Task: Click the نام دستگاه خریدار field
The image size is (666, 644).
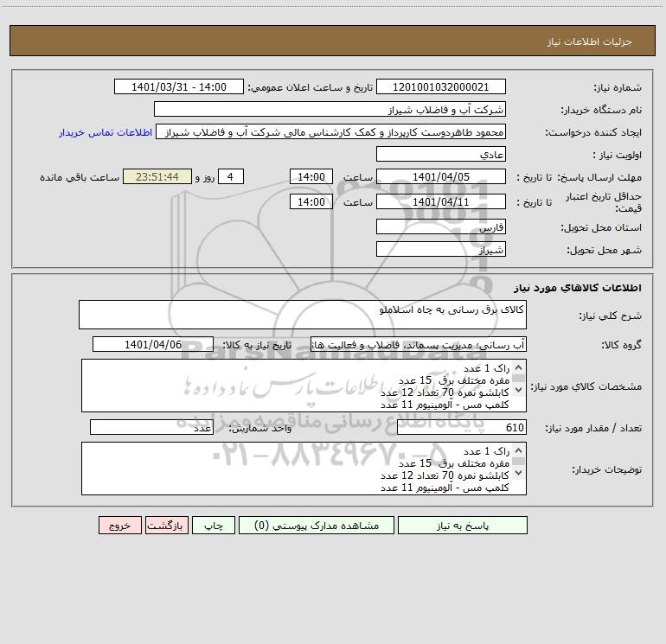Action: tap(330, 109)
